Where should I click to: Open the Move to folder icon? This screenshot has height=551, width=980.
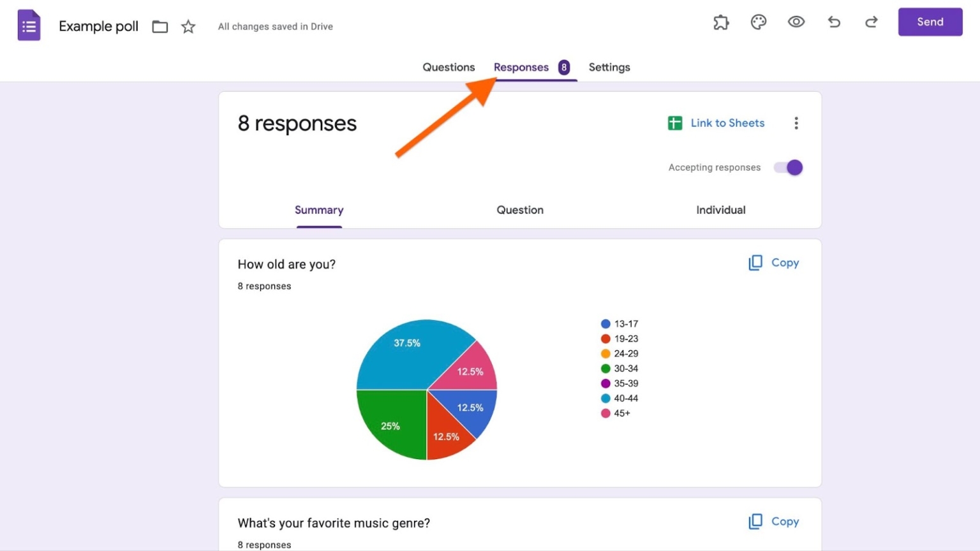click(x=160, y=27)
